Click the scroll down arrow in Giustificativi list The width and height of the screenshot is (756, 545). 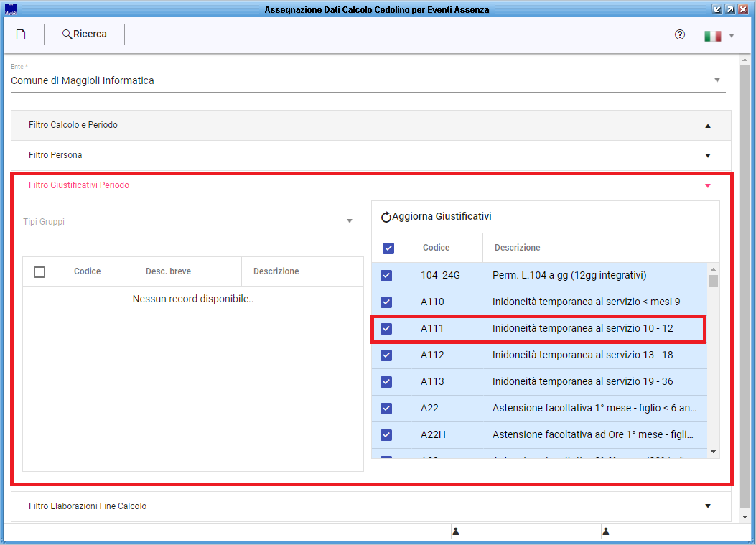[x=713, y=452]
